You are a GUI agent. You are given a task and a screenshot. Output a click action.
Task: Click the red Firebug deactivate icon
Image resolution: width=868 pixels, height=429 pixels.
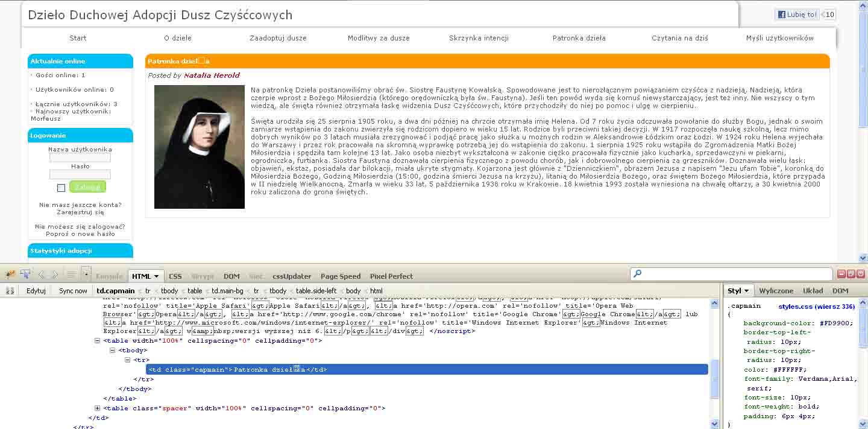point(860,274)
